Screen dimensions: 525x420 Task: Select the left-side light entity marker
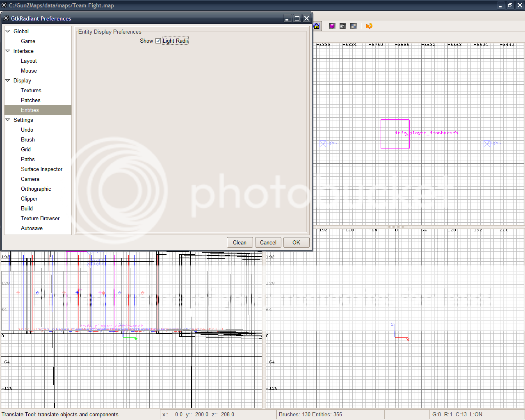tap(323, 144)
